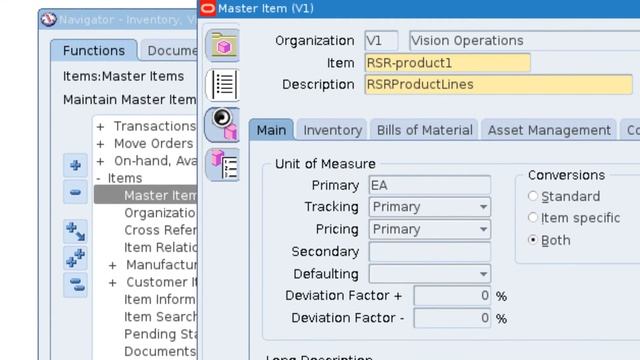Expand the Transactions tree node
Viewport: 640px width, 360px height.
click(x=100, y=127)
